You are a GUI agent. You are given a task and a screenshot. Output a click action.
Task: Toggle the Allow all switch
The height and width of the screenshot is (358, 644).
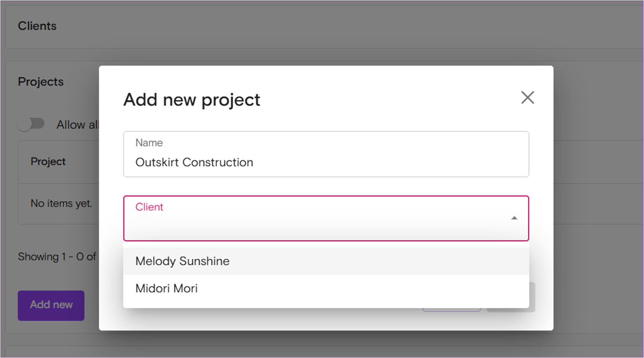[31, 124]
